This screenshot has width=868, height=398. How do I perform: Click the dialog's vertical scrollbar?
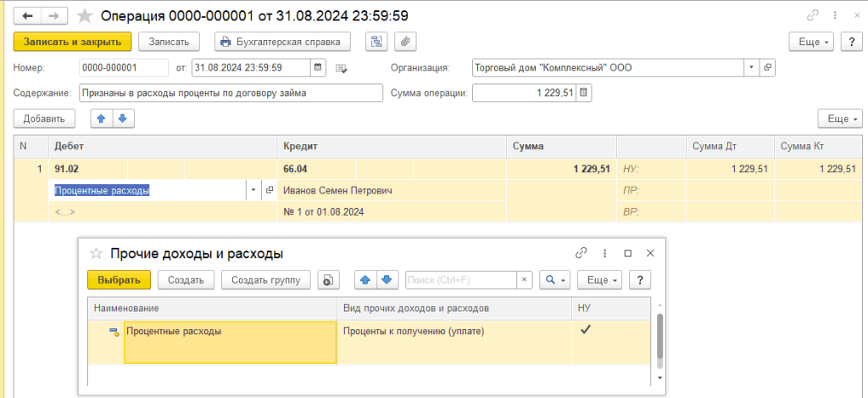(659, 339)
